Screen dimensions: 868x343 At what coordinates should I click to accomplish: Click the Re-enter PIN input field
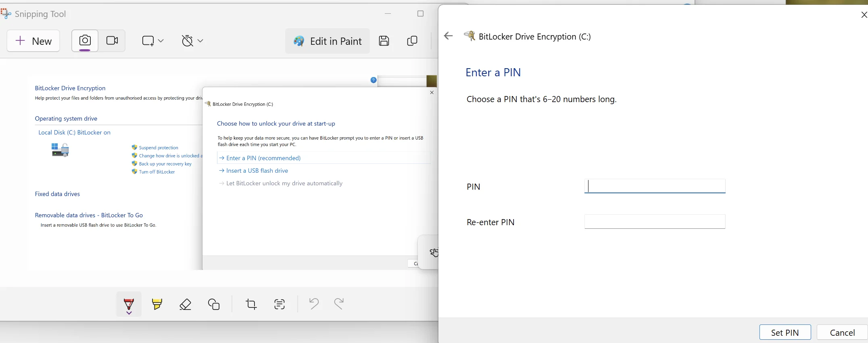(x=655, y=222)
